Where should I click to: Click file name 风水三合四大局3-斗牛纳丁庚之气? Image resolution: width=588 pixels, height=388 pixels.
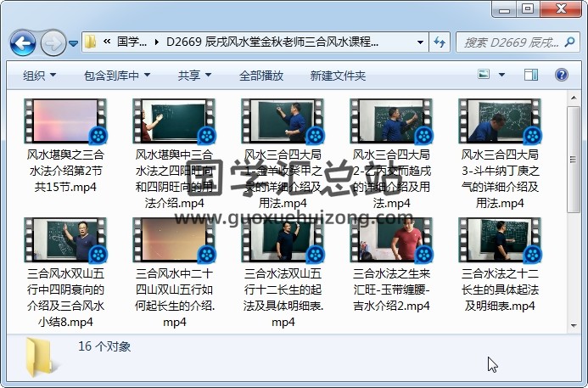[x=500, y=178]
